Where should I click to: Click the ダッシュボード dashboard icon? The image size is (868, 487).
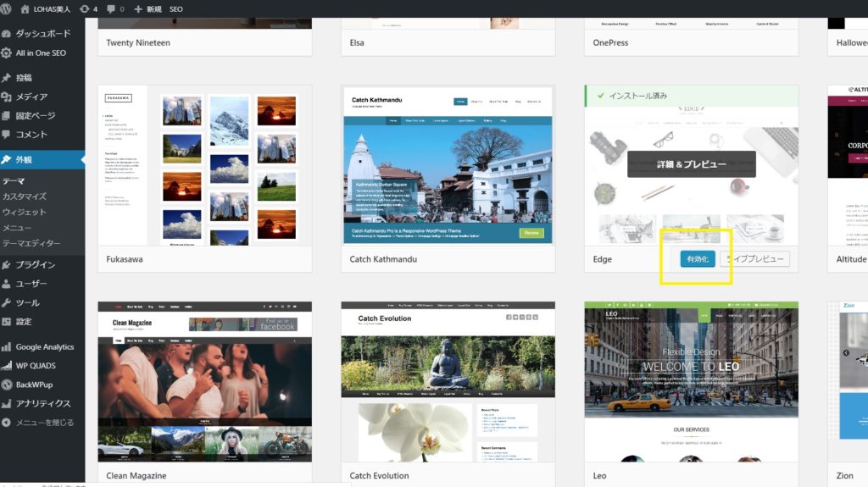pos(7,34)
